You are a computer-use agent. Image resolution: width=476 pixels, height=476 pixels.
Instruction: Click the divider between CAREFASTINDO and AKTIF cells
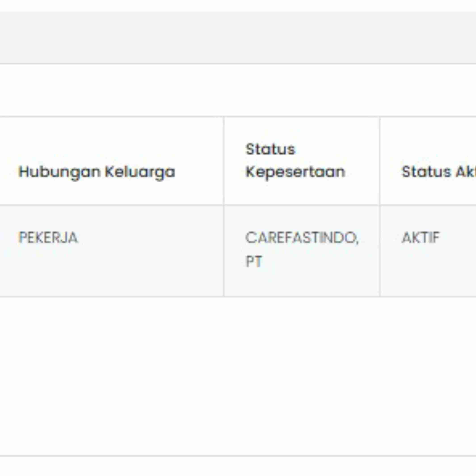point(380,251)
